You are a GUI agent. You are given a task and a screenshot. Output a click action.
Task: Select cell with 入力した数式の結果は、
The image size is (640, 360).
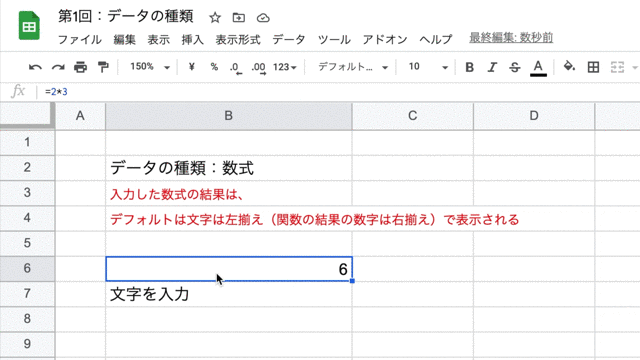pyautogui.click(x=229, y=193)
